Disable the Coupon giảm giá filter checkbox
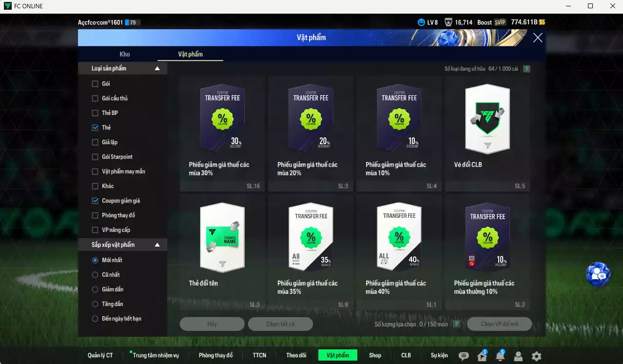Viewport: 623px width, 364px height. [95, 201]
